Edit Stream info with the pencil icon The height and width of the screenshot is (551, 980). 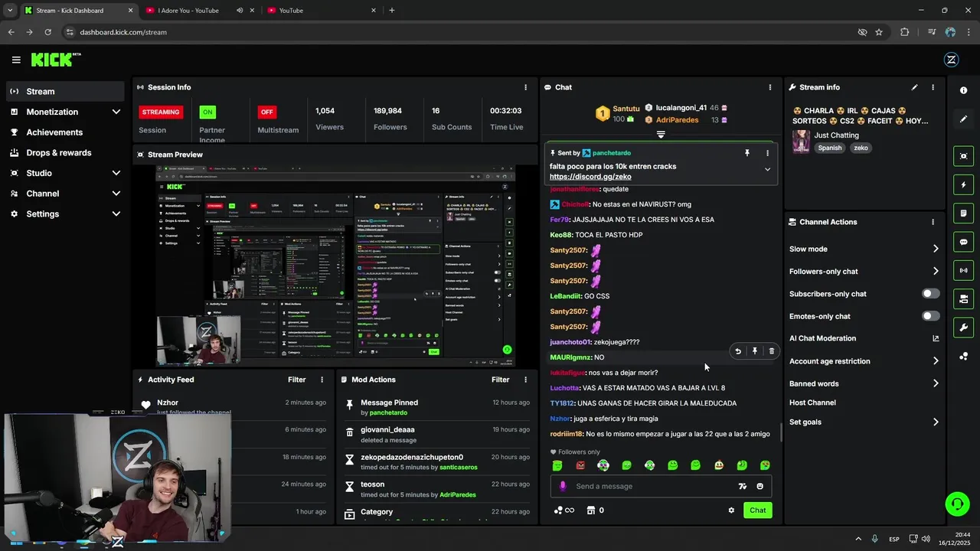point(914,87)
